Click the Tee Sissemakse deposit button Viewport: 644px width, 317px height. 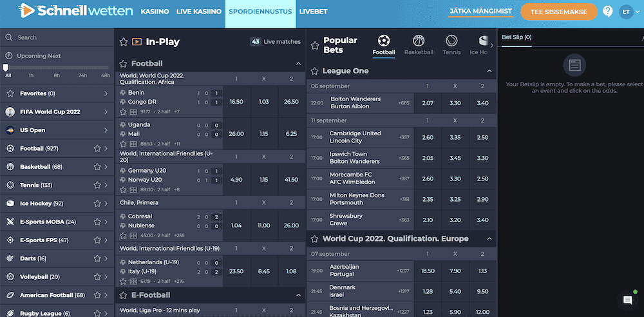(558, 12)
